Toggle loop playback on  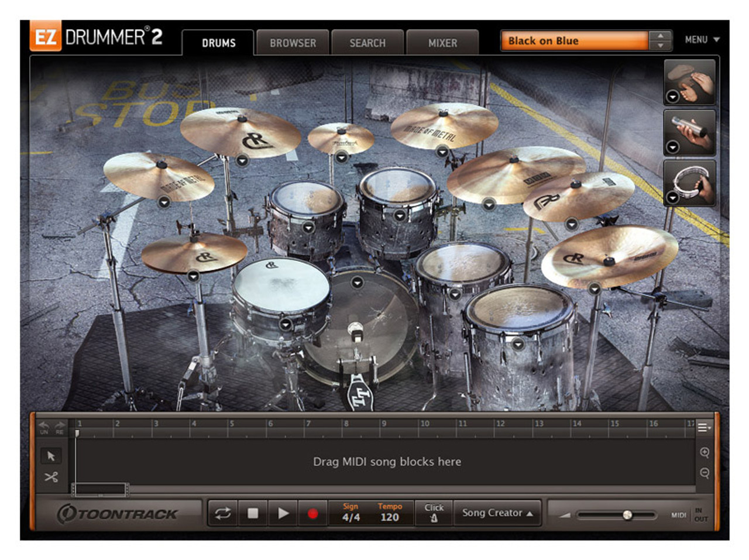223,513
